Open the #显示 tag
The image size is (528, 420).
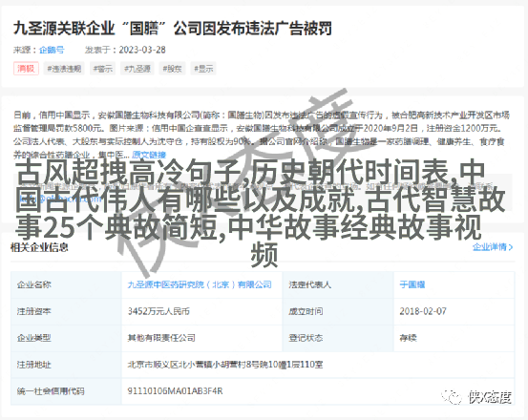coord(203,69)
